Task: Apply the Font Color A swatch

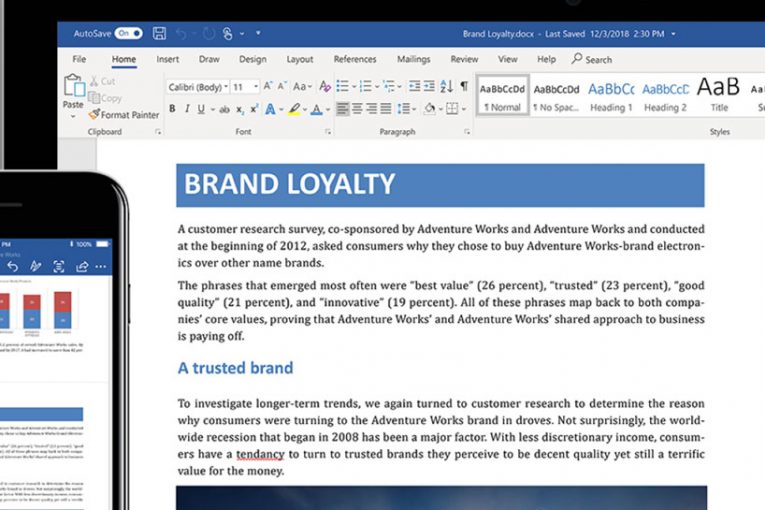Action: (317, 109)
